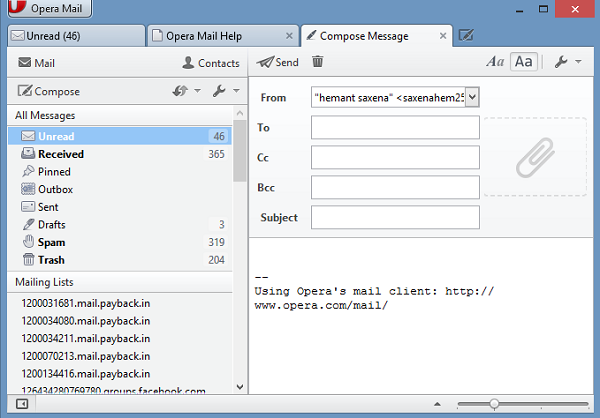This screenshot has height=418, width=600.
Task: Open a new compose tab icon
Action: (466, 36)
